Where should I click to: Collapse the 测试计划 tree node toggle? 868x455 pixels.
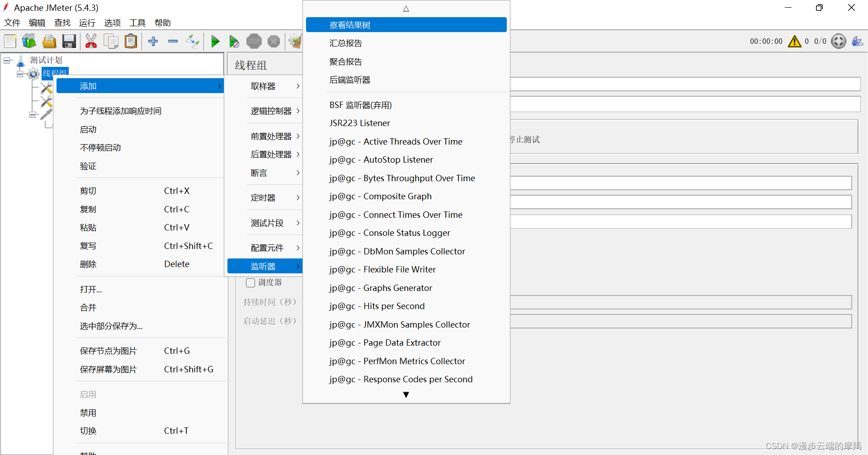pos(7,60)
